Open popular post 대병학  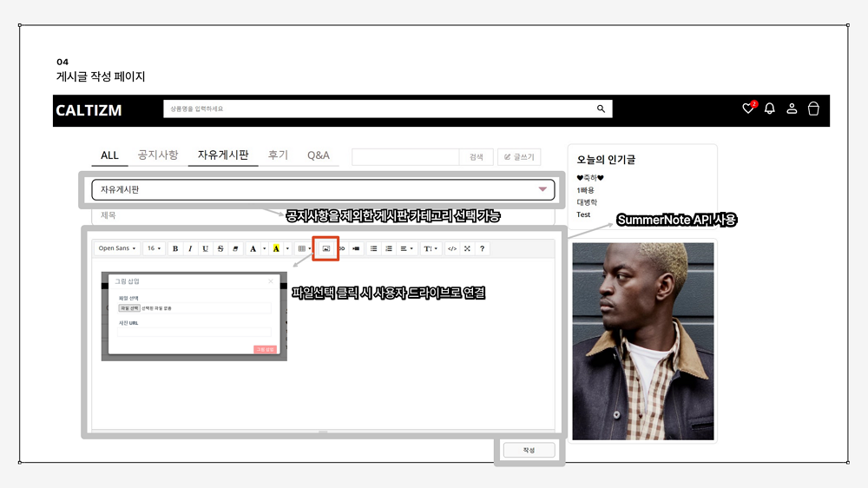(x=587, y=202)
